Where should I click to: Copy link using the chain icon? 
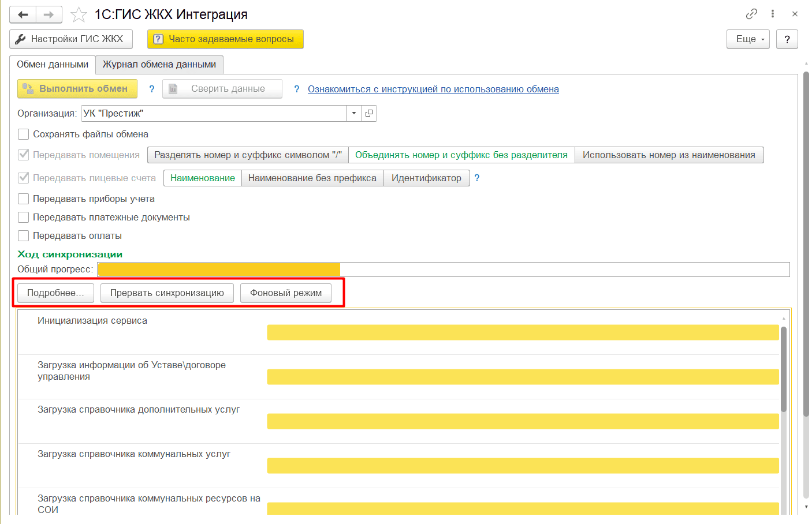point(751,14)
